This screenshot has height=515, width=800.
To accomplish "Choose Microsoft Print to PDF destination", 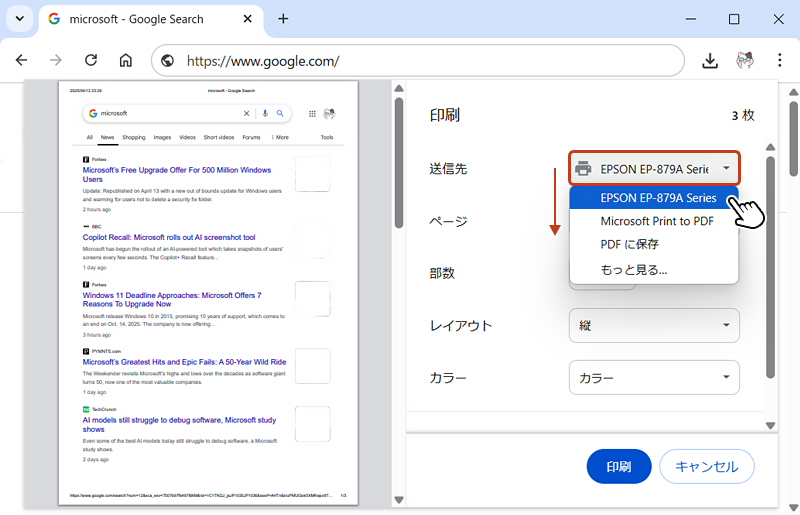I will [x=654, y=221].
